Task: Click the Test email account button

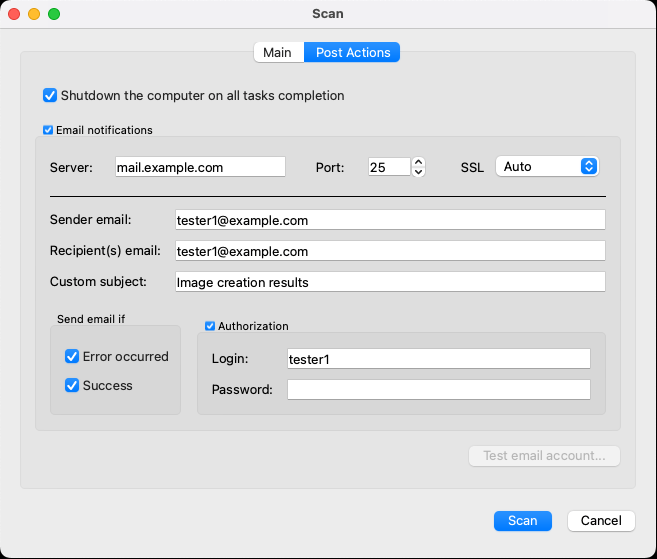Action: click(x=544, y=456)
